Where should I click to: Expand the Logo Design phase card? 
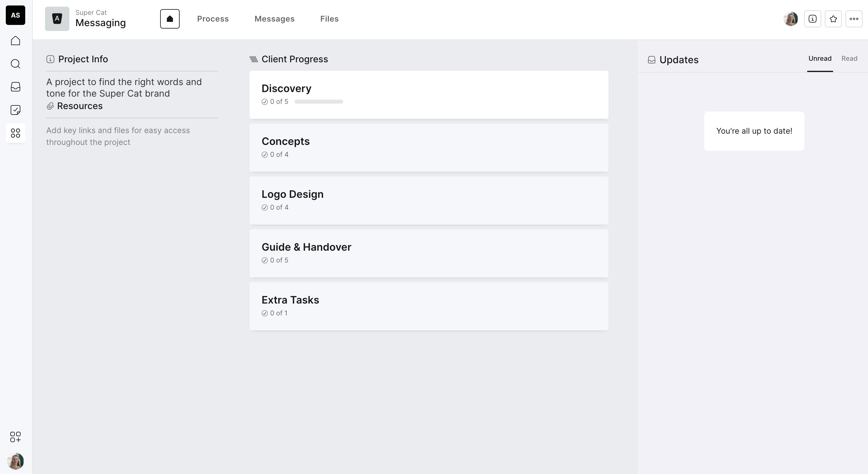pos(429,201)
